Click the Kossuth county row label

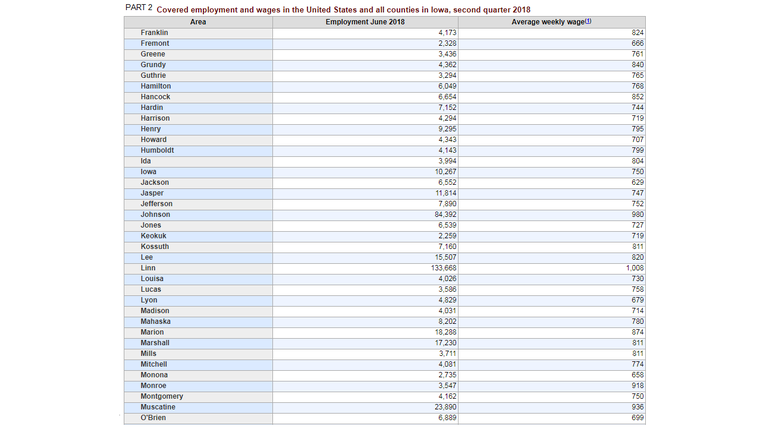[155, 246]
